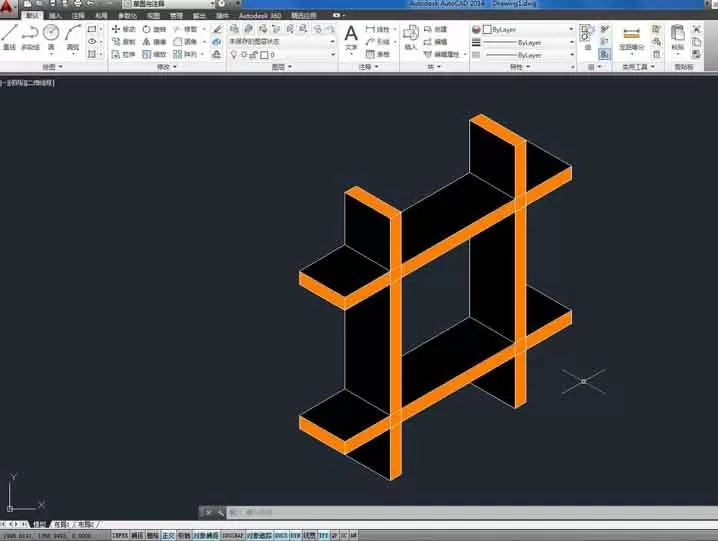Click the Undo arrow in quick access toolbar
This screenshot has width=718, height=541.
[x=91, y=4]
